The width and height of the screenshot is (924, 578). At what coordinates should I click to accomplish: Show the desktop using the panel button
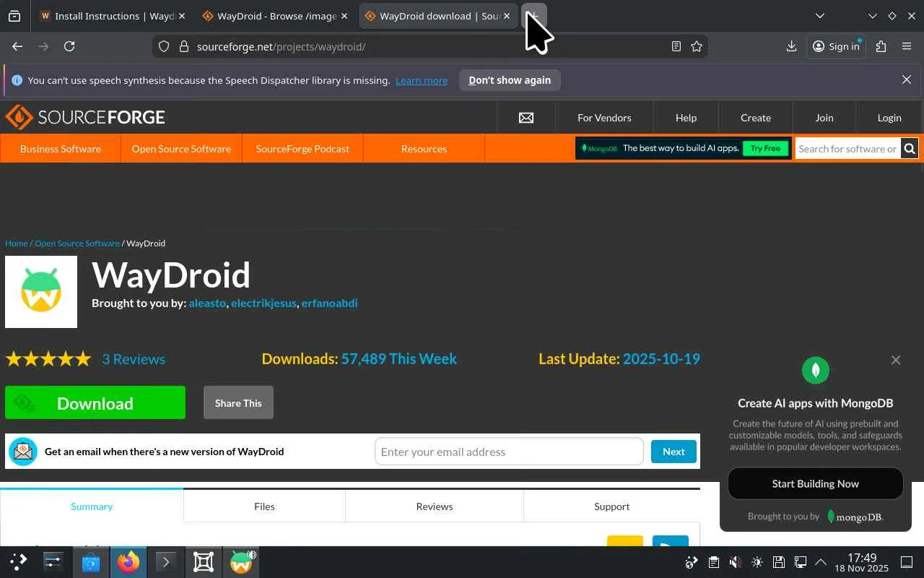point(907,562)
